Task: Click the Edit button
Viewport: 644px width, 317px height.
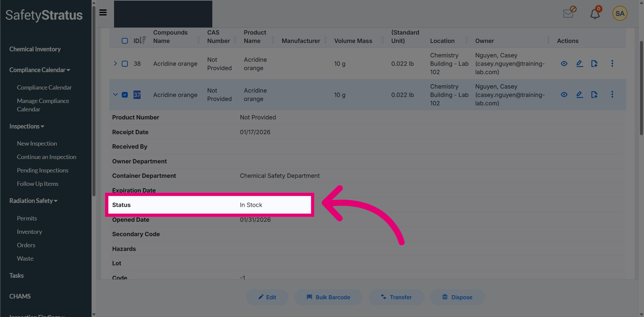Action: point(267,297)
